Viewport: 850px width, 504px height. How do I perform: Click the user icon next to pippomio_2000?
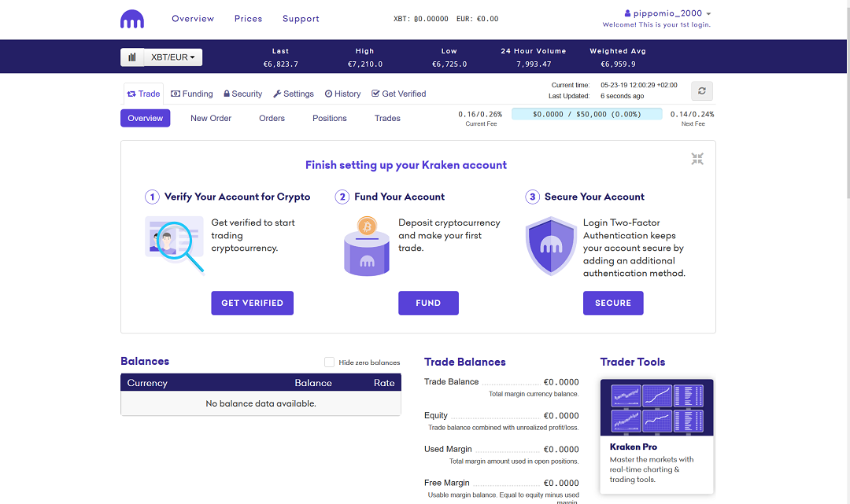click(x=628, y=13)
